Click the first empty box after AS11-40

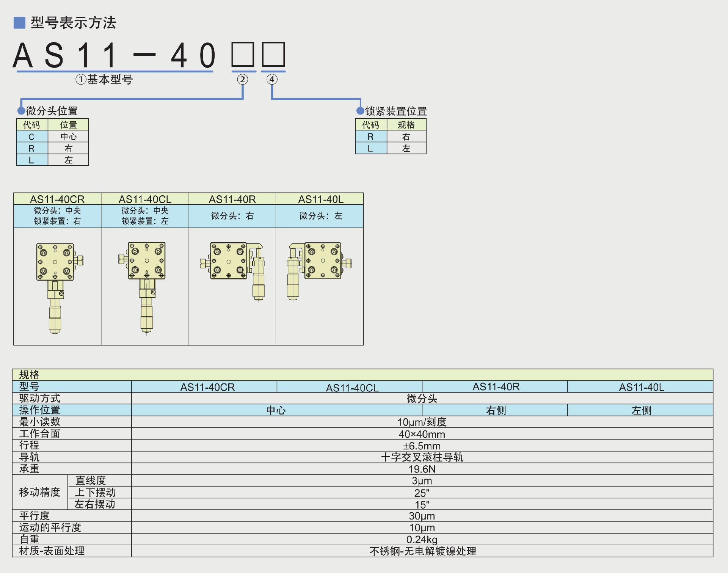tap(243, 55)
